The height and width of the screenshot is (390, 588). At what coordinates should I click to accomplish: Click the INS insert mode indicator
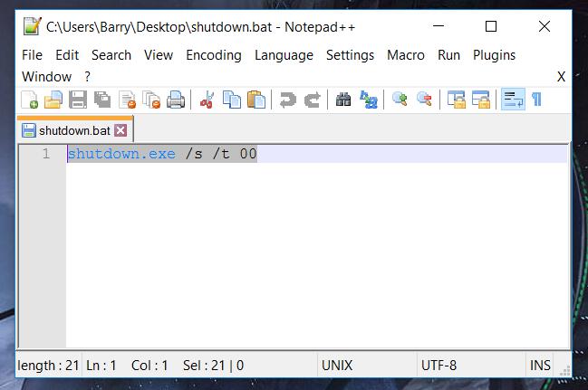540,366
